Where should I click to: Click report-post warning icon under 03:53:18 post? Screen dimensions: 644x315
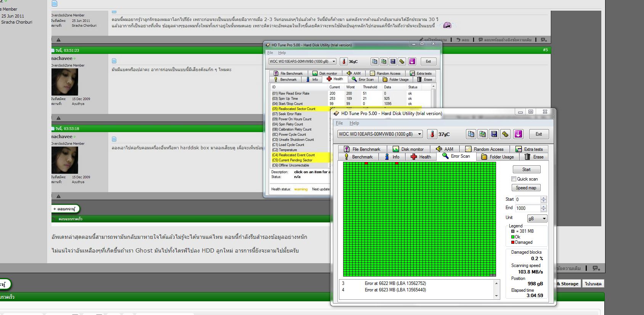[x=58, y=197]
